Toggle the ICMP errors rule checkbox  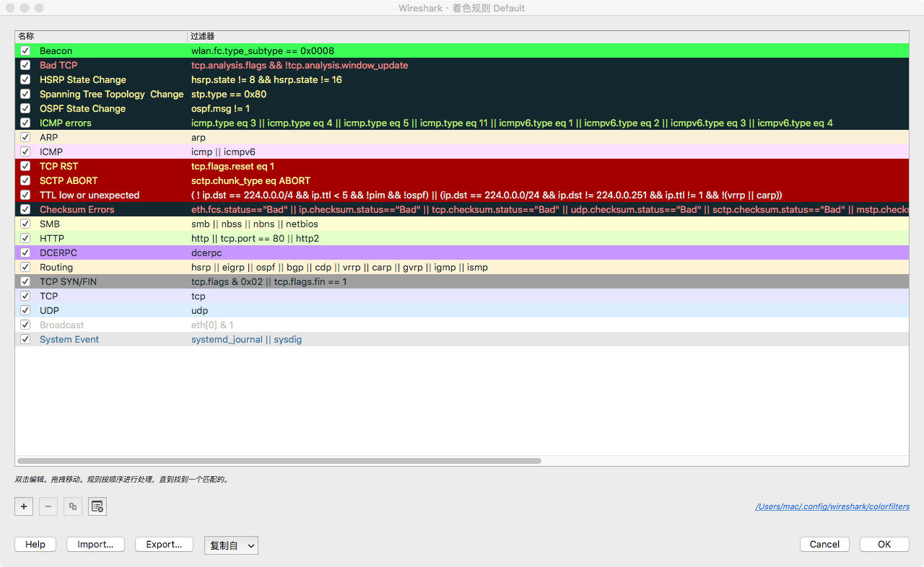click(x=25, y=123)
